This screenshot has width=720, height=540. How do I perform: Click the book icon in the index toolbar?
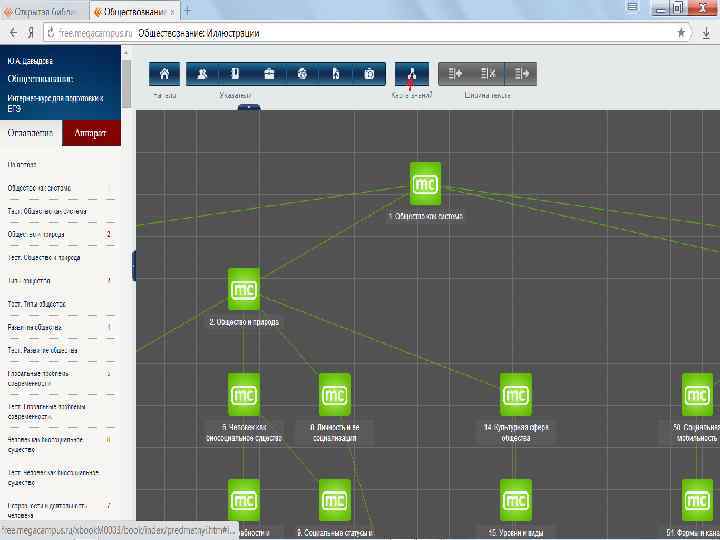point(235,73)
